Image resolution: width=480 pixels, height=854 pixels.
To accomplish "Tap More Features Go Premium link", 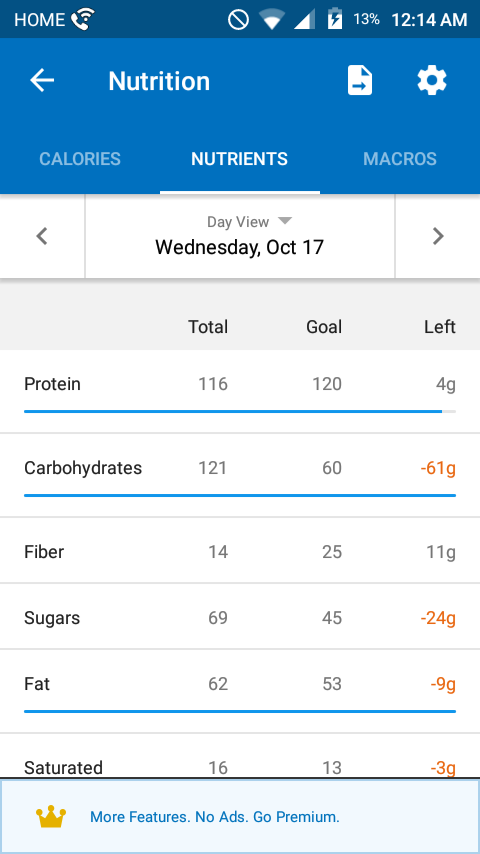I will click(215, 817).
